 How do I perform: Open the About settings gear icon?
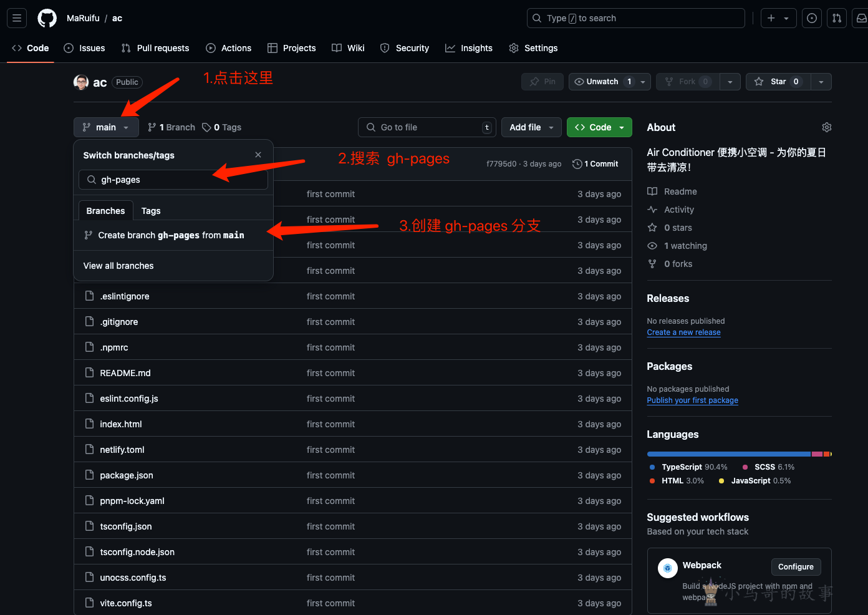826,127
